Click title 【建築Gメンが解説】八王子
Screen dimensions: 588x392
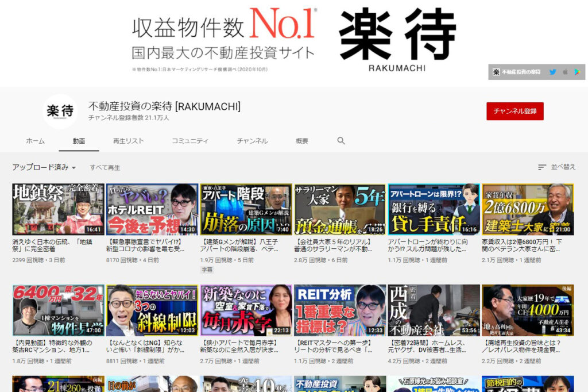(239, 245)
